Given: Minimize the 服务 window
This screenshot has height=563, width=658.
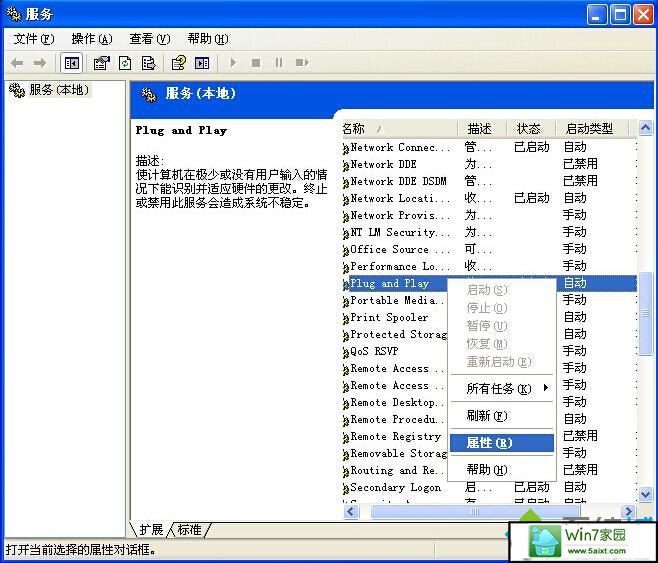Looking at the screenshot, I should coord(596,14).
